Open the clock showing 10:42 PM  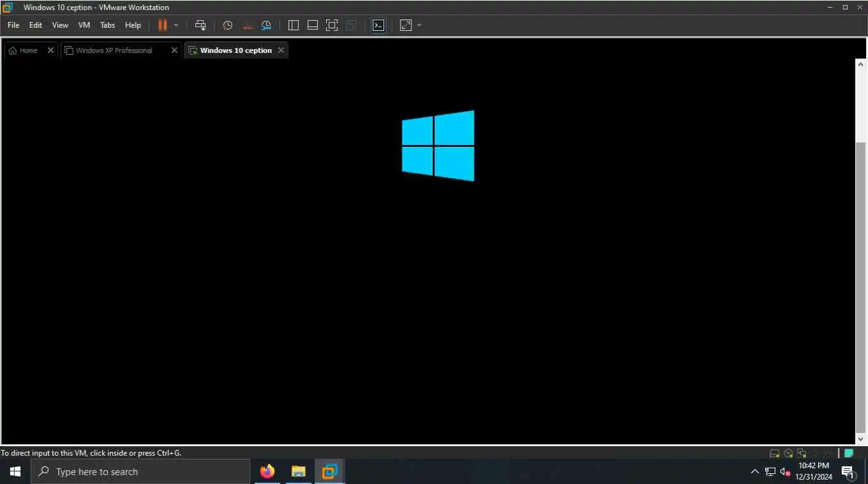[x=814, y=471]
